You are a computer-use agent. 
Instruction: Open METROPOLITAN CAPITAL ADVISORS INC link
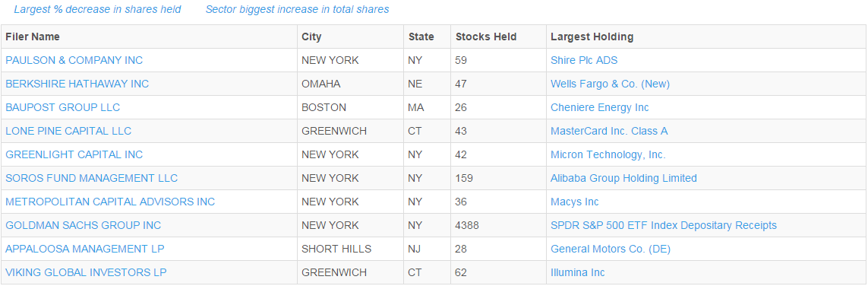(x=110, y=202)
